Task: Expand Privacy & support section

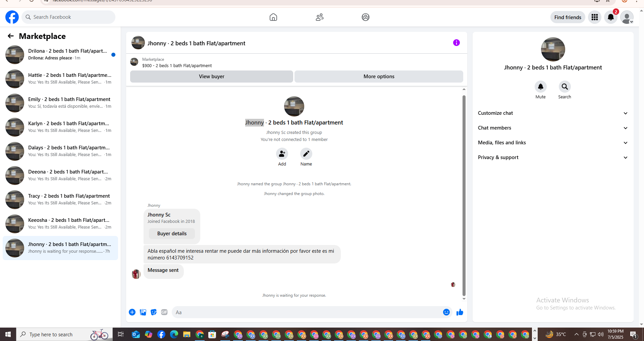Action: (x=553, y=157)
